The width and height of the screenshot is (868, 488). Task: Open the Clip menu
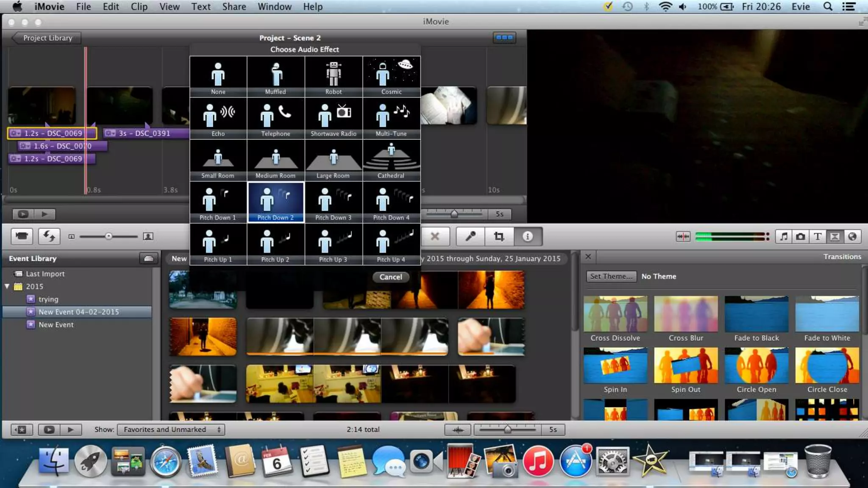139,7
